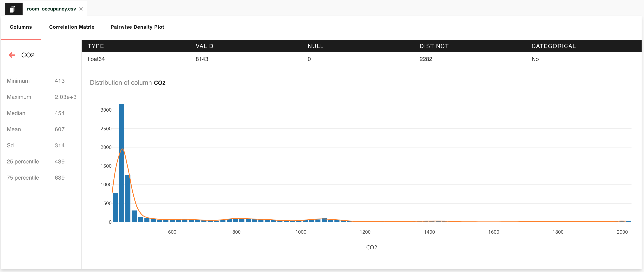Open the Pairwise Density Plot tab
The image size is (644, 272).
(137, 27)
